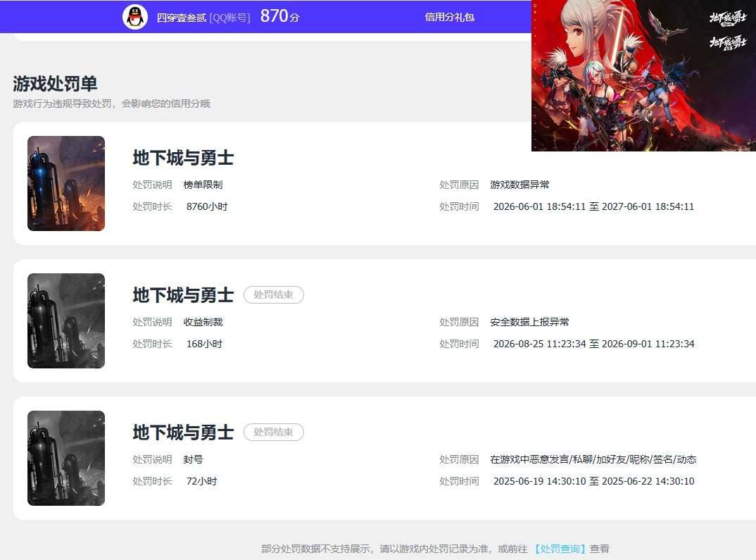756x560 pixels.
Task: Click the 168小时 duration value
Action: [204, 344]
